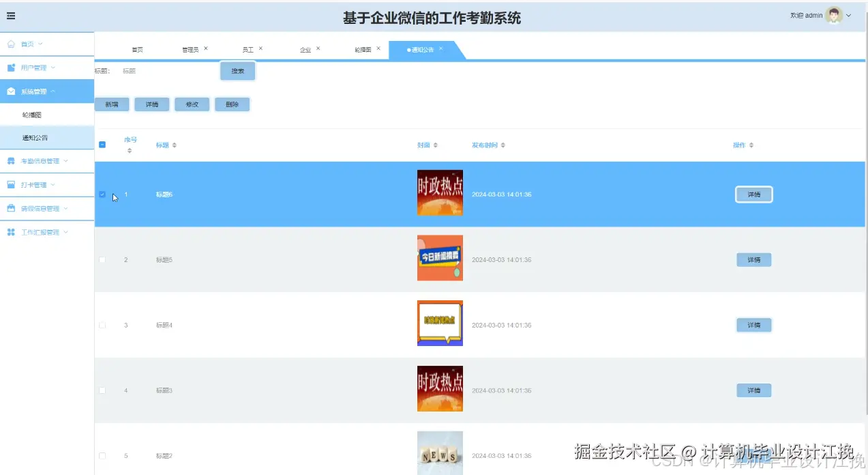Close the 通知公告 tab
Image resolution: width=868 pixels, height=475 pixels.
tap(441, 48)
